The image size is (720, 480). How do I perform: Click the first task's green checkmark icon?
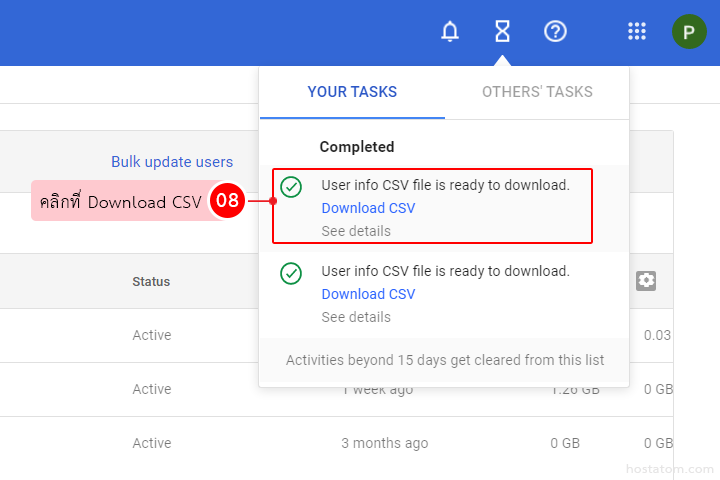[x=291, y=187]
